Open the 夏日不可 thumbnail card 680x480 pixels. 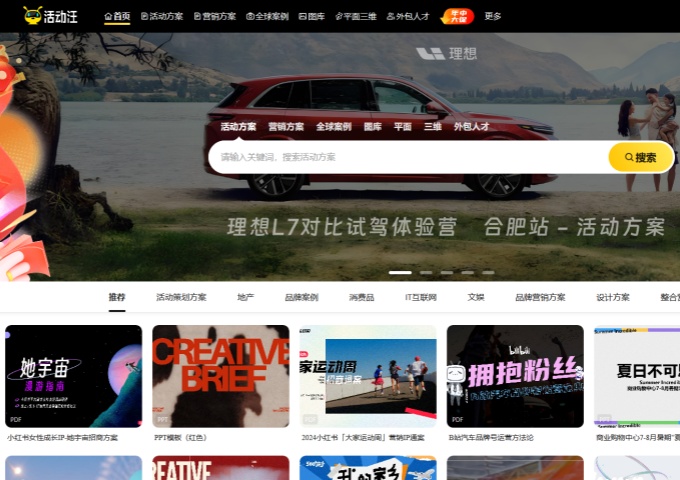[637, 376]
